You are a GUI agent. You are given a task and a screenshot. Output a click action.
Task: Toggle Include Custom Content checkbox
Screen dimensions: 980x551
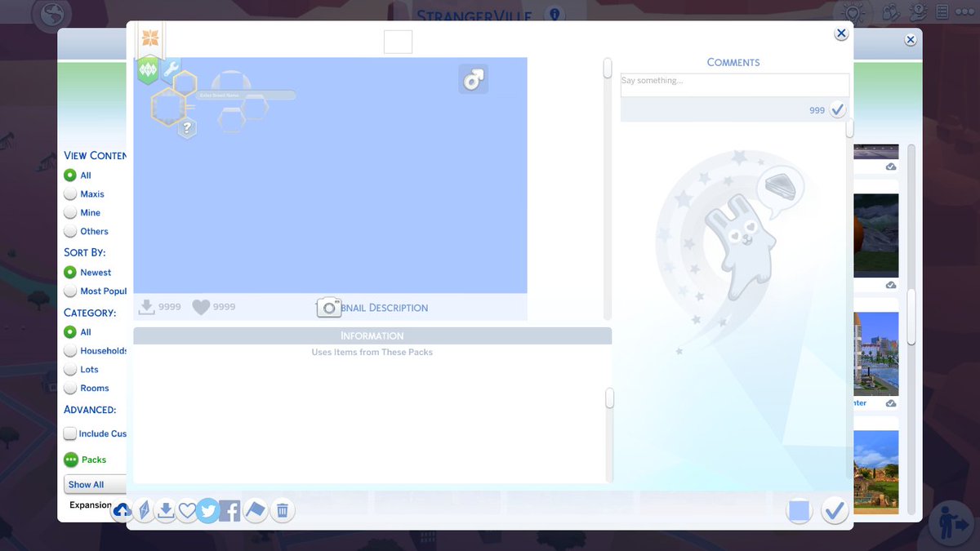click(x=70, y=433)
